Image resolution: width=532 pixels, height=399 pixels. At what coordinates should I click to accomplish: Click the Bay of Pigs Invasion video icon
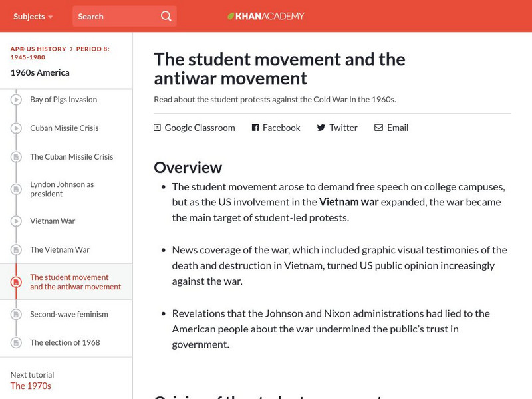pos(16,100)
